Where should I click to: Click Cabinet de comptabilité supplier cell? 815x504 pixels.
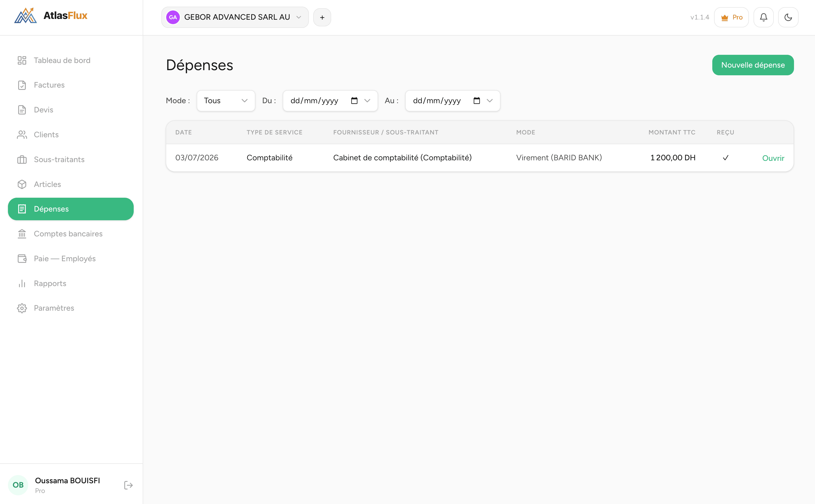point(402,158)
